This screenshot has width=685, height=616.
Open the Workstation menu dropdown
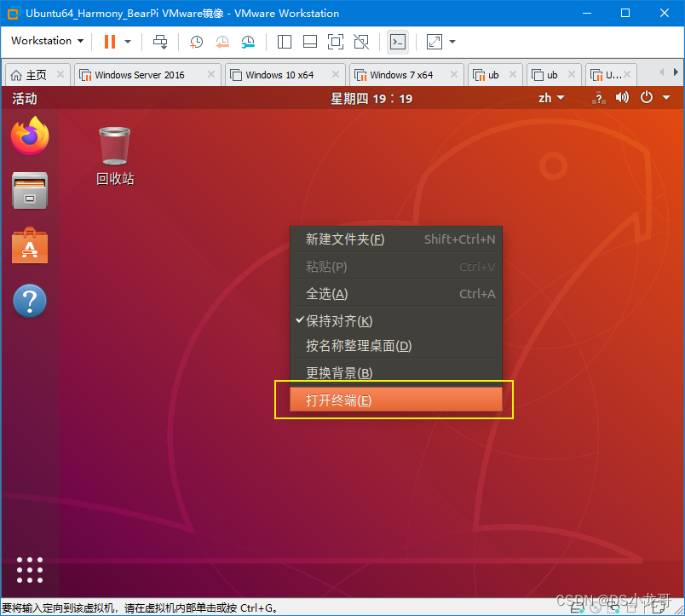[x=46, y=41]
